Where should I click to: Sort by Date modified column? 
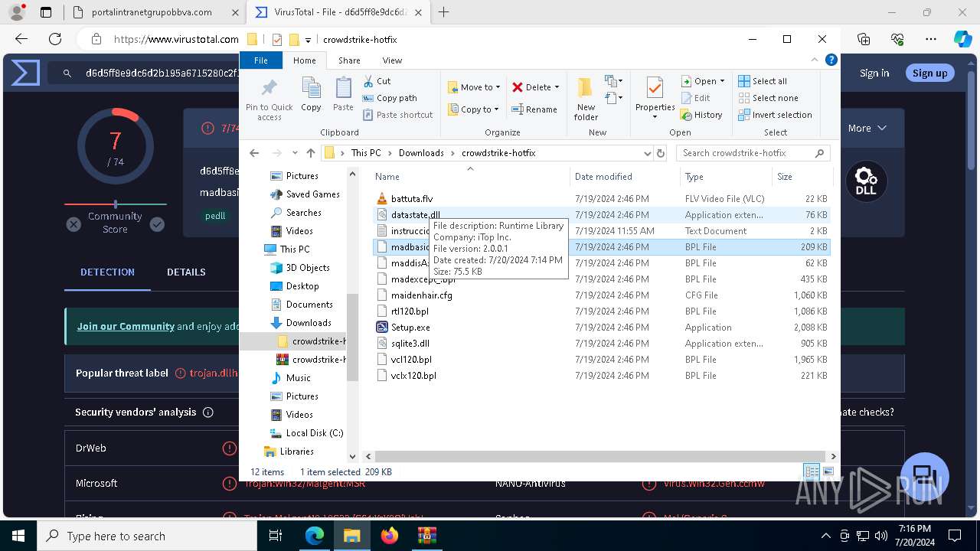pos(625,177)
